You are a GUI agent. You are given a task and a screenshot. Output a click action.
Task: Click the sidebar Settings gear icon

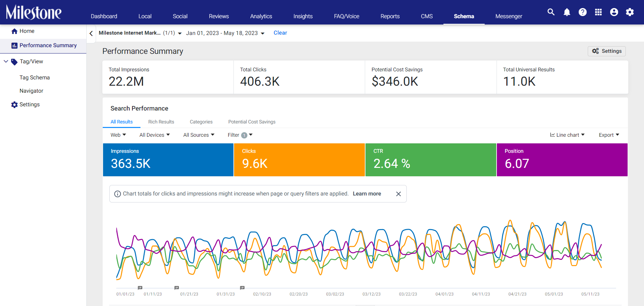pyautogui.click(x=14, y=105)
